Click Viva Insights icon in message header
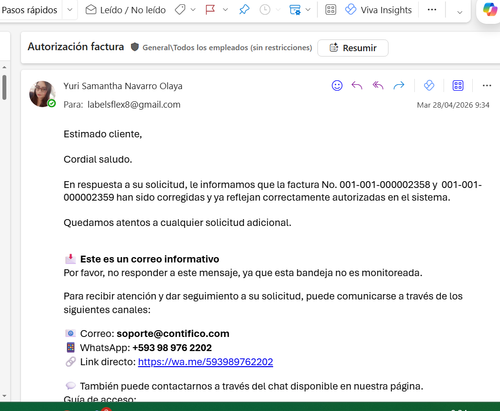 (429, 86)
